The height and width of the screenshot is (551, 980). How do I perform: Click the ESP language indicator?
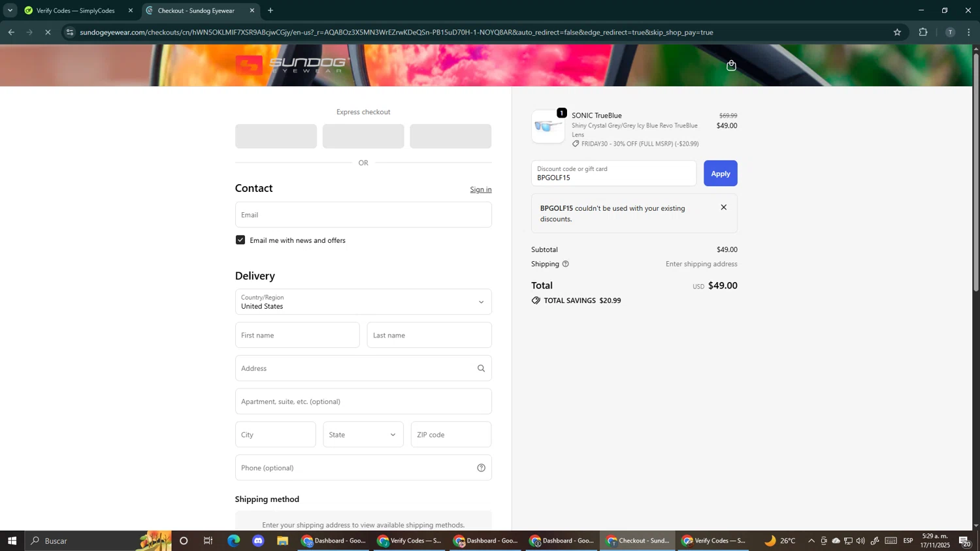pos(908,541)
